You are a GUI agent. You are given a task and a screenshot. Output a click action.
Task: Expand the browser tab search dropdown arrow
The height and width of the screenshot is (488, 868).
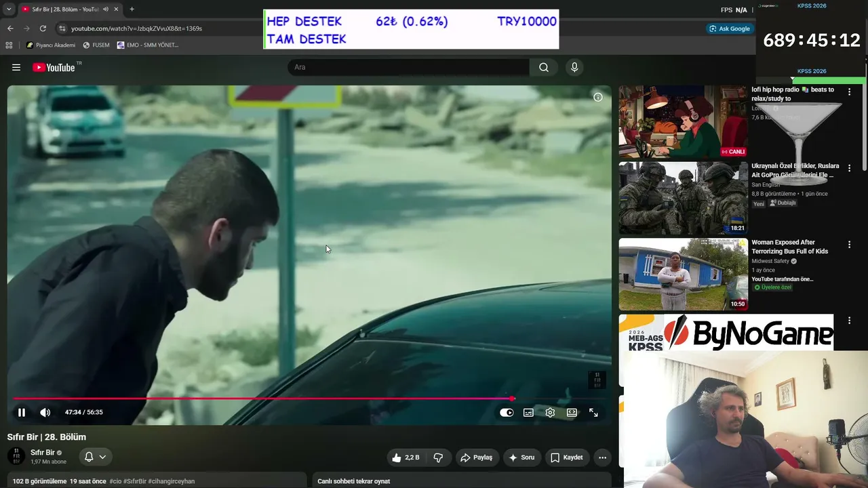[x=9, y=9]
